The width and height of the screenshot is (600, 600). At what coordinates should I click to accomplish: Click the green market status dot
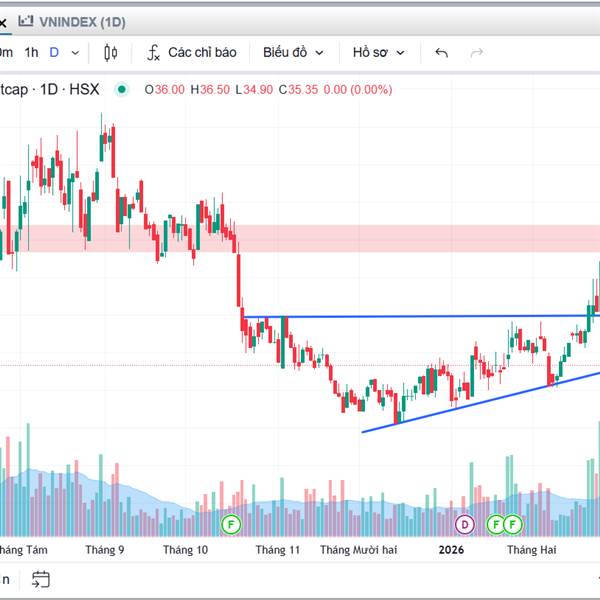pos(122,89)
